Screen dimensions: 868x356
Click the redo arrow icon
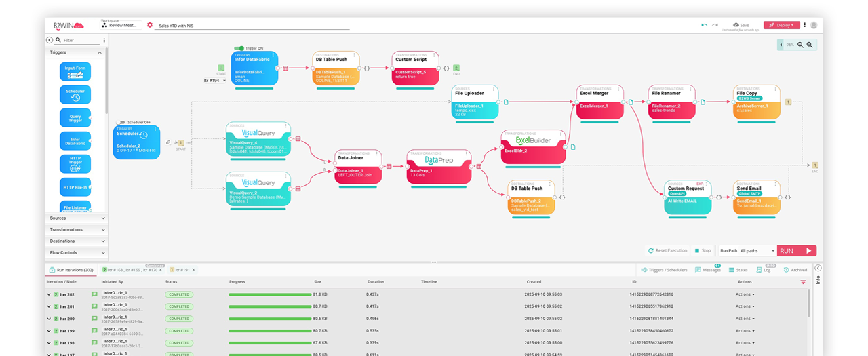715,25
